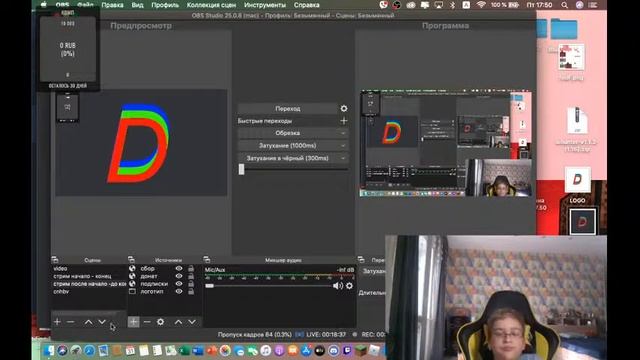Expand the Затухание (1000ms) dropdown arrow
640x360 pixels.
(x=343, y=146)
